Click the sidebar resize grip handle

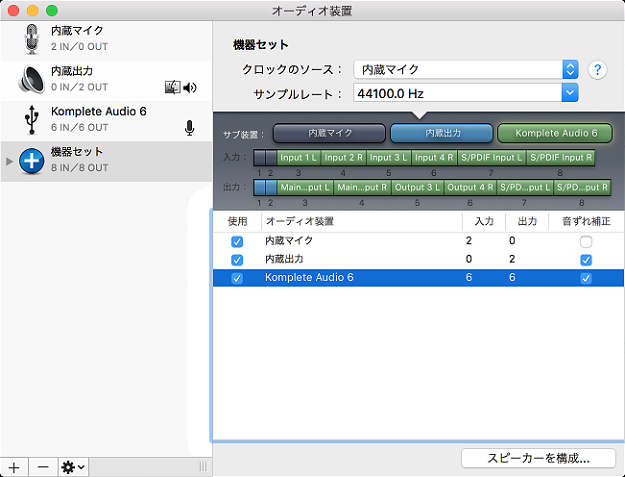click(203, 467)
